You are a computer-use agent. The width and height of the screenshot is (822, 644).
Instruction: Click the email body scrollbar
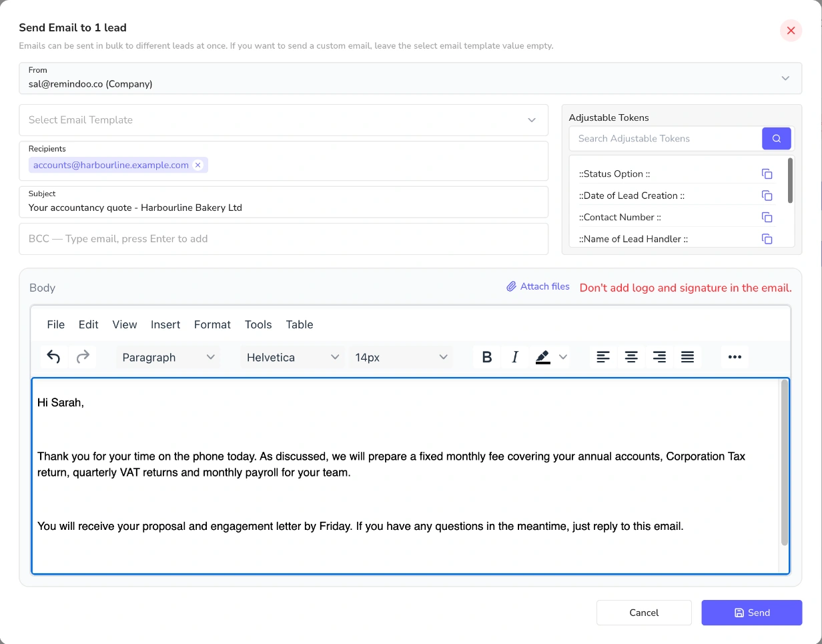click(785, 462)
